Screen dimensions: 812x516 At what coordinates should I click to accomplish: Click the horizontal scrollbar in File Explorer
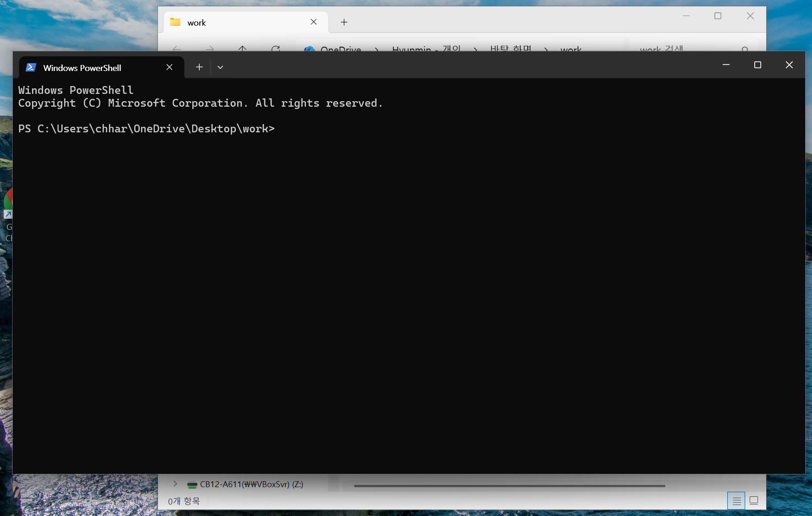[x=509, y=486]
